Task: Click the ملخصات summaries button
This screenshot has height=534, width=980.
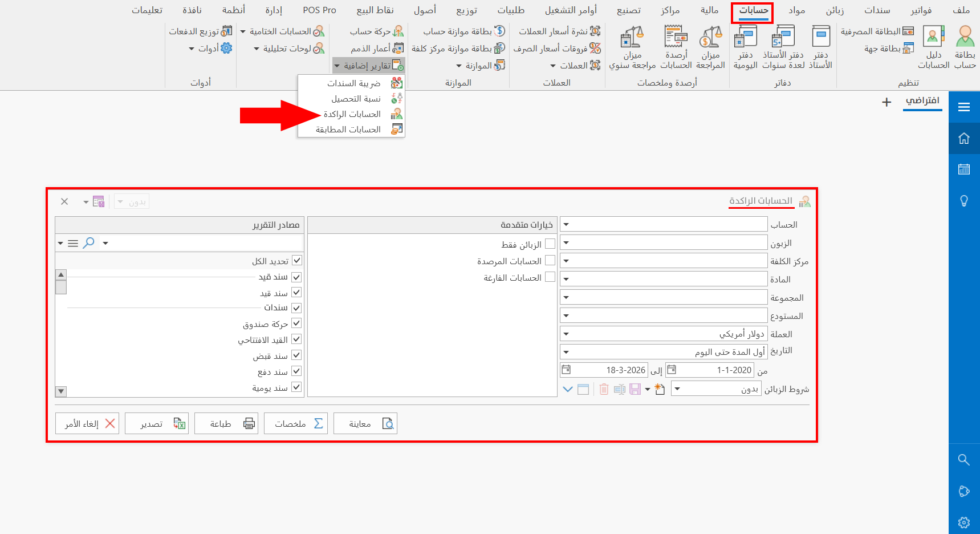Action: point(296,423)
